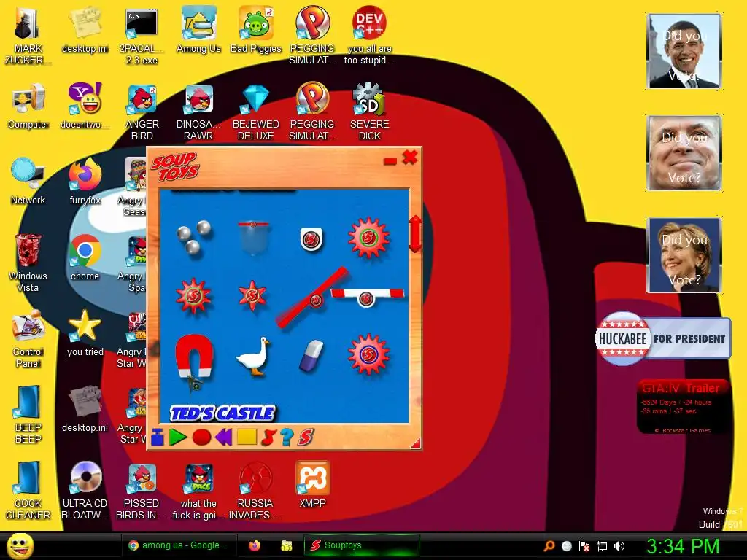Select the red diagonal seesaw lever toy

pyautogui.click(x=313, y=298)
